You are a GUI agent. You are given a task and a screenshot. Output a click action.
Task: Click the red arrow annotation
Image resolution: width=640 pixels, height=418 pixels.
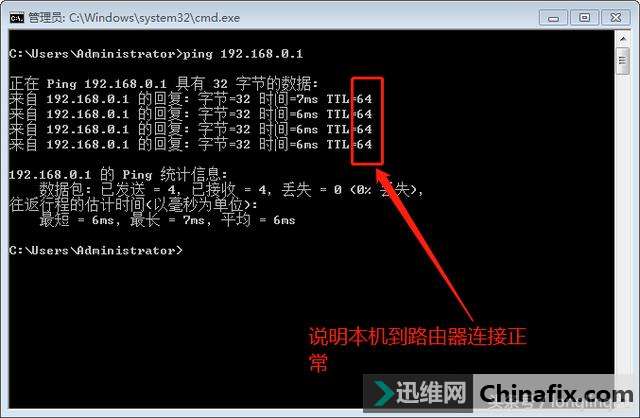click(422, 243)
